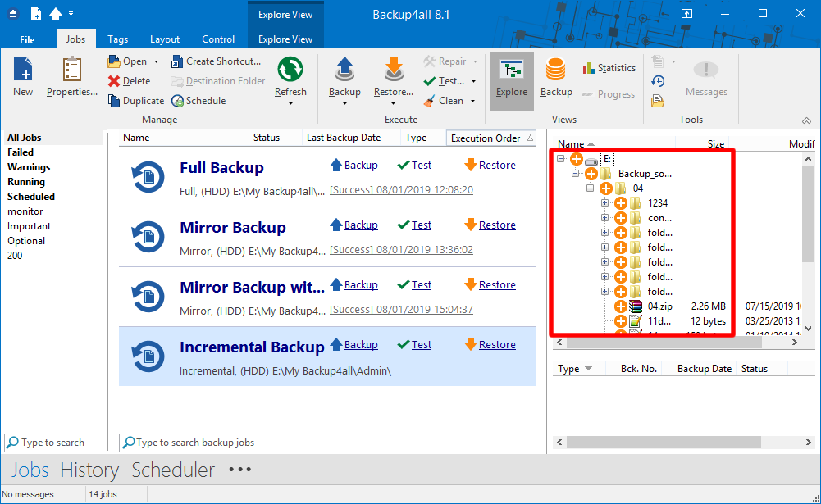Open the Messages tool
Viewport: 821px width, 504px height.
(x=705, y=78)
